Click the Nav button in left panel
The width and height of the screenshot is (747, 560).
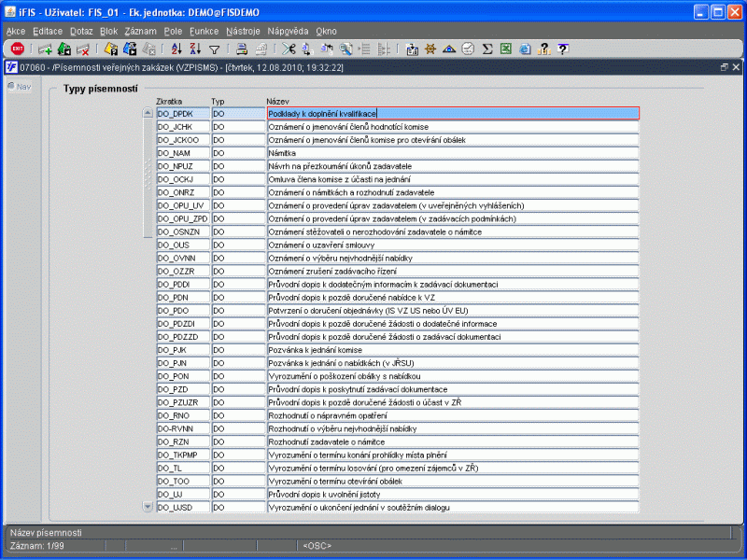click(x=20, y=87)
